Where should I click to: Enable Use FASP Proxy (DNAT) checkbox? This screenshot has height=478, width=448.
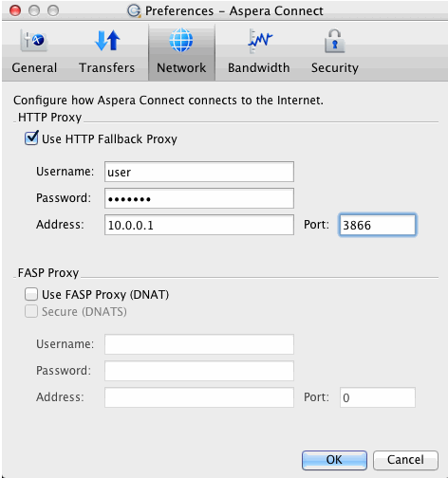[x=31, y=294]
